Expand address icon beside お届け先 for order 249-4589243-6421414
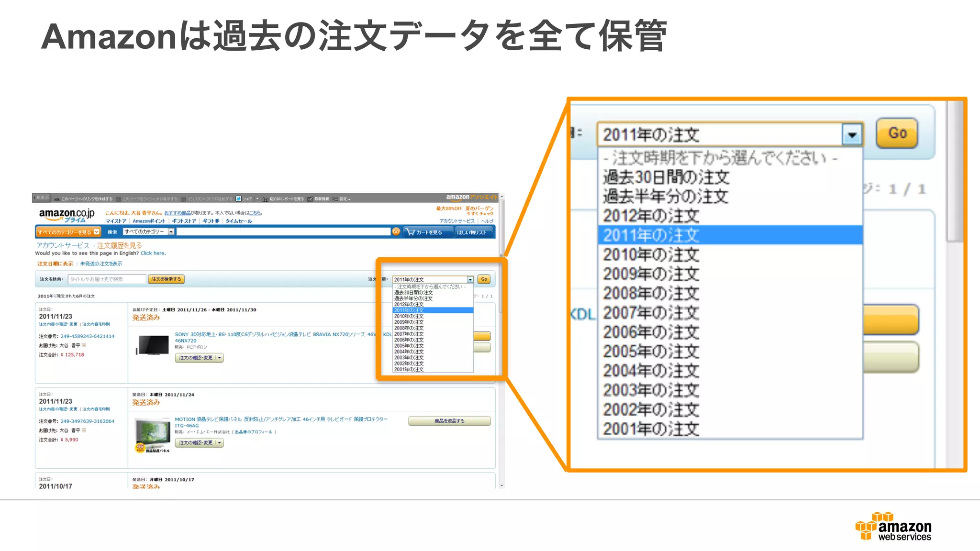980x551 pixels. click(84, 345)
